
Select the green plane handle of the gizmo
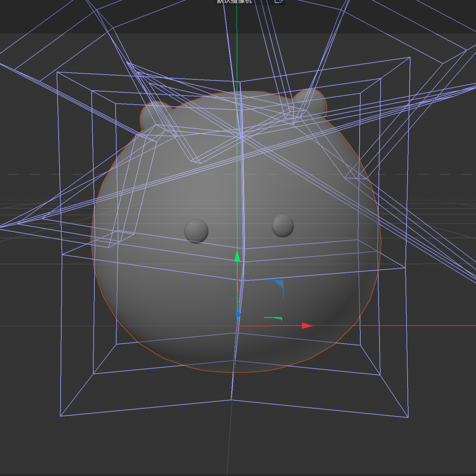point(273,318)
